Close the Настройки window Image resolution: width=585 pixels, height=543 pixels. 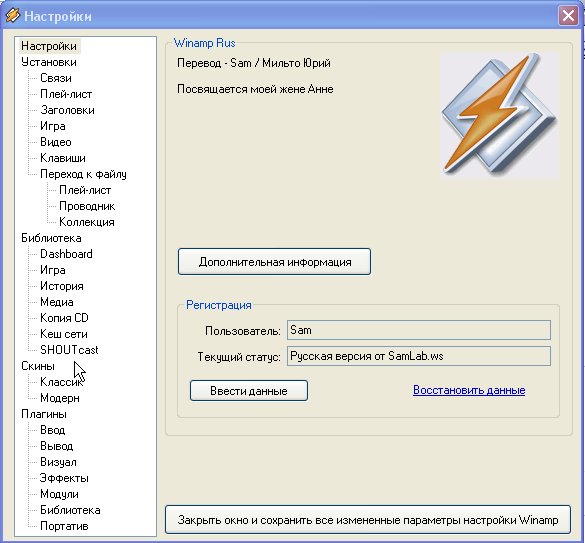[568, 16]
